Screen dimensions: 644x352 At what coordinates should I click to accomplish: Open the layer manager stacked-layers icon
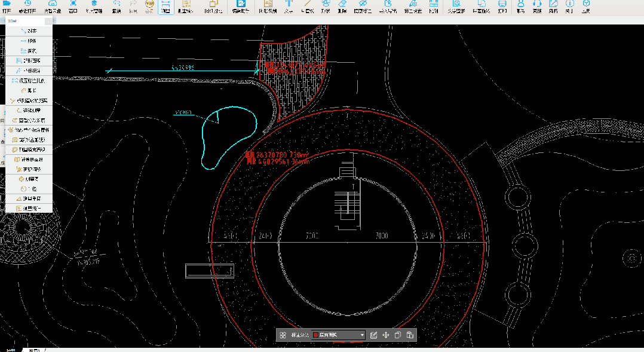94,7
